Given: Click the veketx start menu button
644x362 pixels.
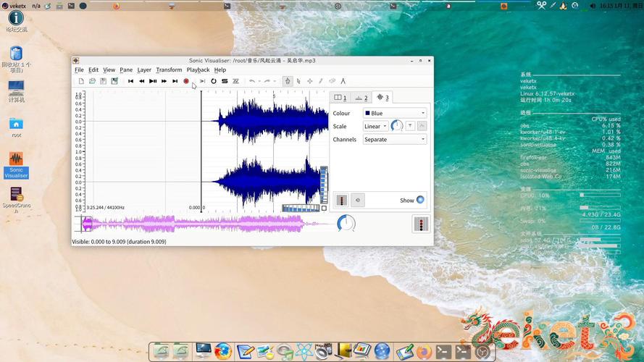Looking at the screenshot, I should (14, 6).
